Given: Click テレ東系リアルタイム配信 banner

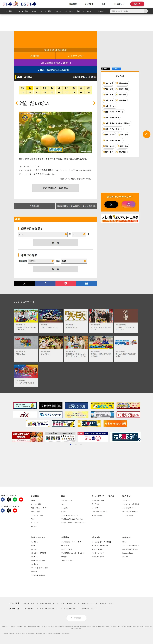Looking at the screenshot, I should (x=120, y=218).
